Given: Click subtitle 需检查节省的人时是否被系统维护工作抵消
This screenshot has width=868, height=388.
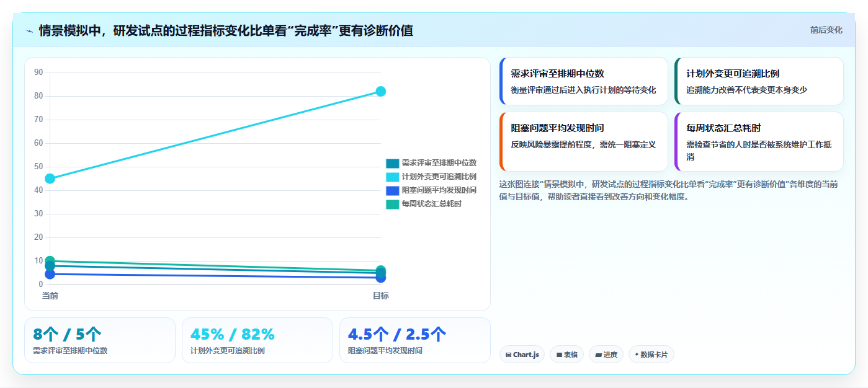Looking at the screenshot, I should click(x=759, y=151).
